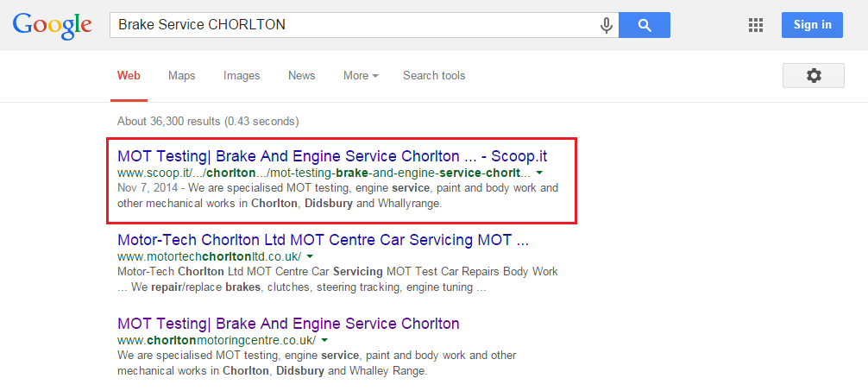
Task: Open the Scoop.it MOT Testing result
Action: click(332, 156)
